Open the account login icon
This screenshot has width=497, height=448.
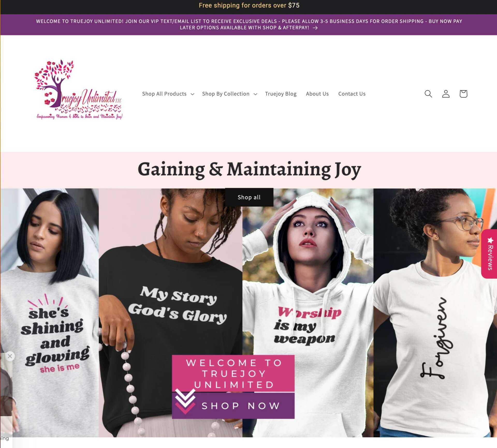(445, 94)
